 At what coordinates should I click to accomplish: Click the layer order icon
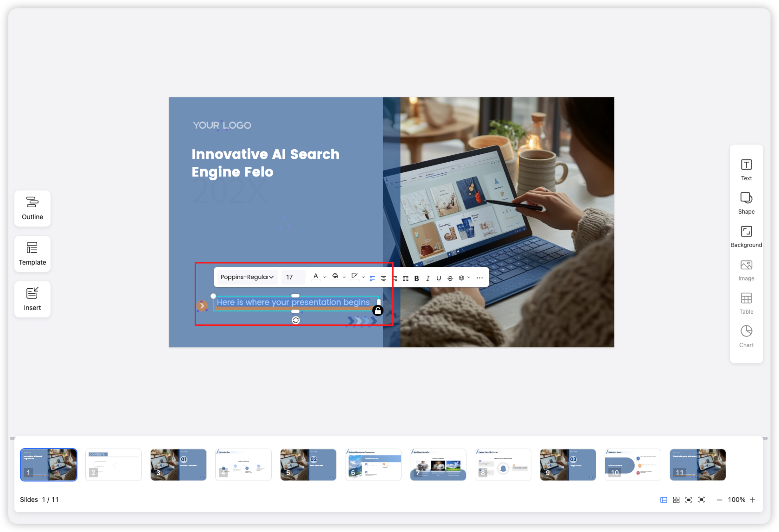click(461, 278)
